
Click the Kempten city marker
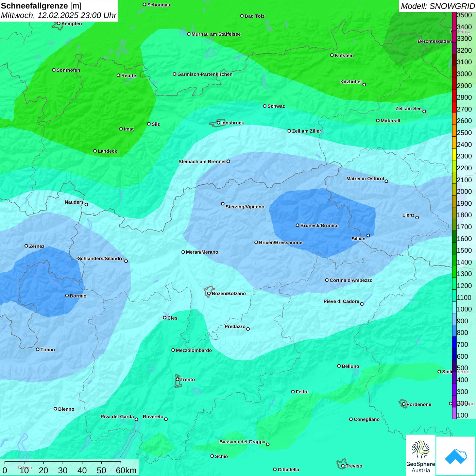tap(58, 23)
